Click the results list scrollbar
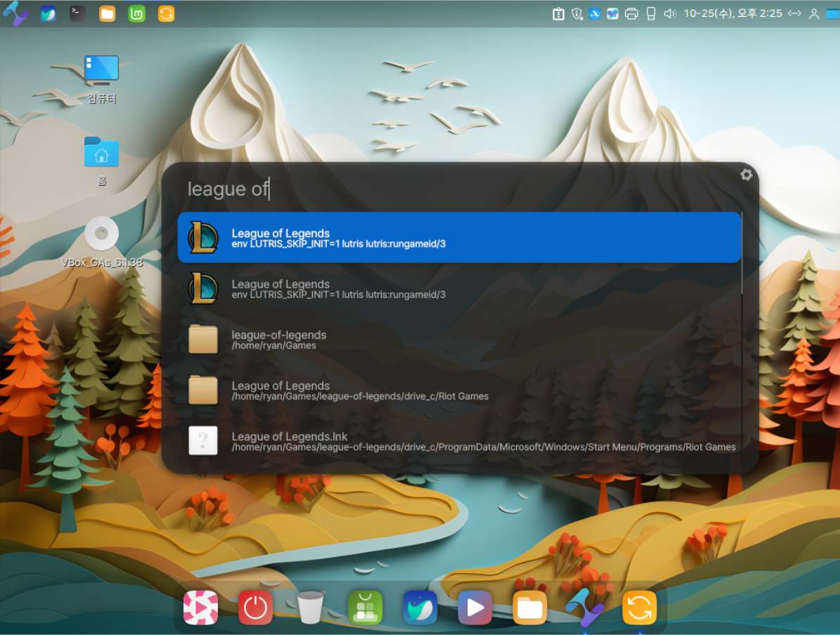The image size is (840, 635). [742, 253]
